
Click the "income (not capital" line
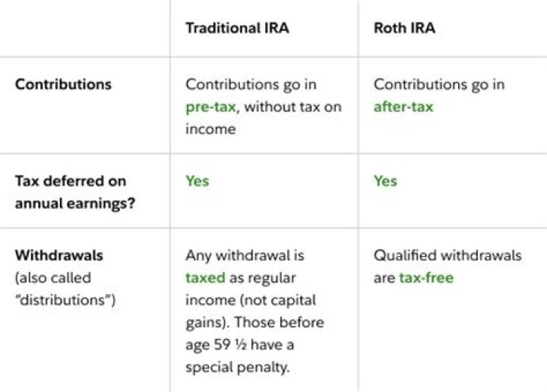(250, 301)
